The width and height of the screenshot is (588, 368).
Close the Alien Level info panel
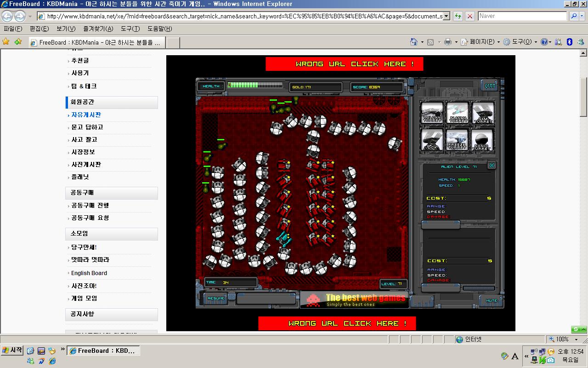click(x=492, y=166)
